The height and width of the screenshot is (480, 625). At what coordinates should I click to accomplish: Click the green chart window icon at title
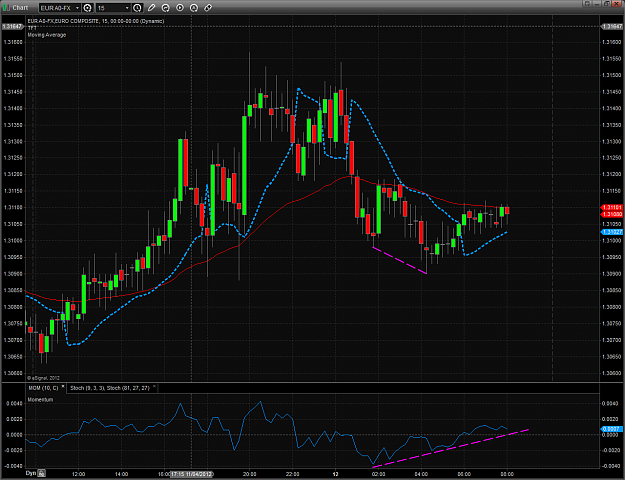(6, 8)
